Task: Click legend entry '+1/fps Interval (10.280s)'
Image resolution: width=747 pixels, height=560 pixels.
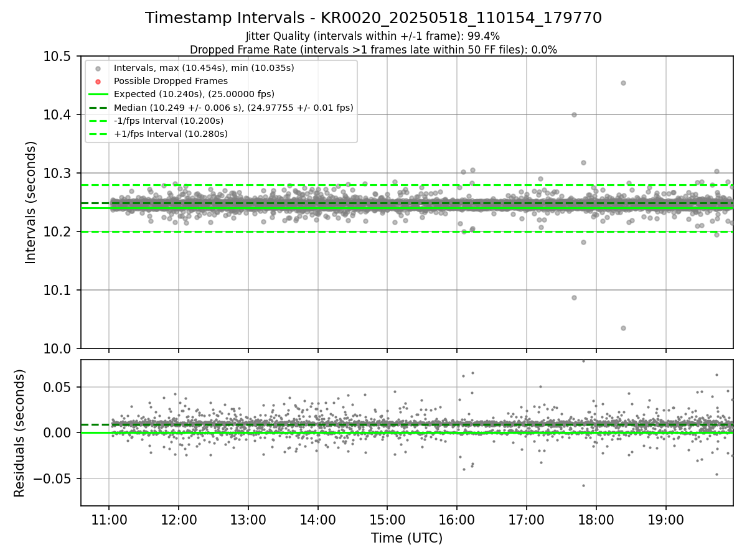Action: (171, 134)
